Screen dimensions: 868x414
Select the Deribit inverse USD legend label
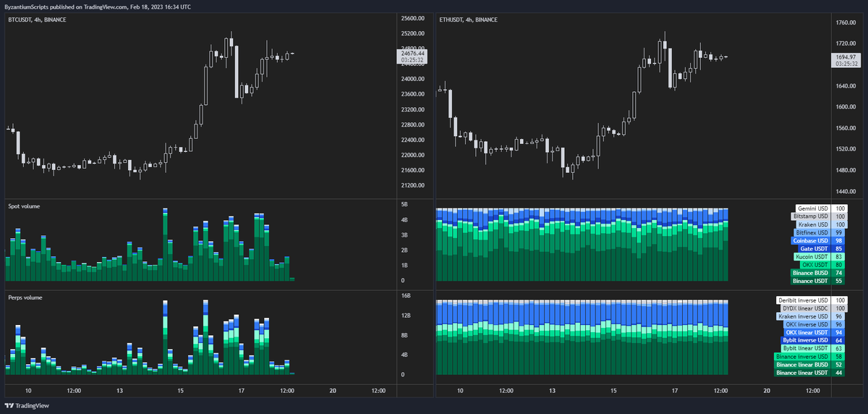[x=803, y=300]
